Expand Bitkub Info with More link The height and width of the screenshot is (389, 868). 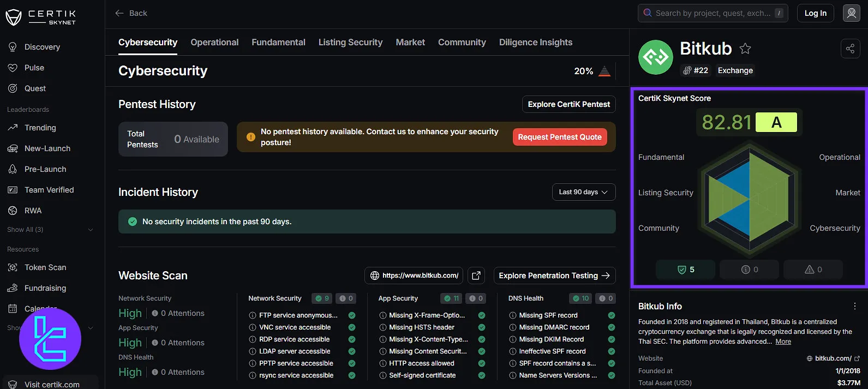(x=783, y=342)
